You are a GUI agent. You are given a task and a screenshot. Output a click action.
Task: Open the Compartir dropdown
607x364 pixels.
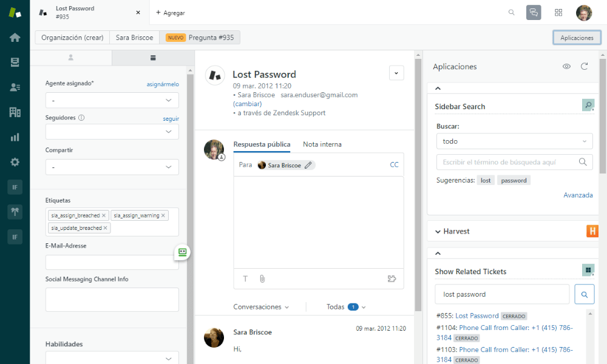112,167
